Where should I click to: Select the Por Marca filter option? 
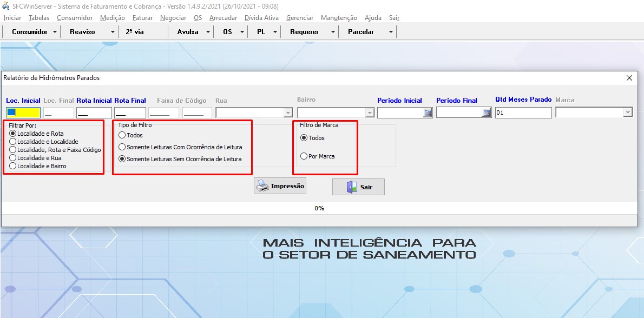click(304, 156)
